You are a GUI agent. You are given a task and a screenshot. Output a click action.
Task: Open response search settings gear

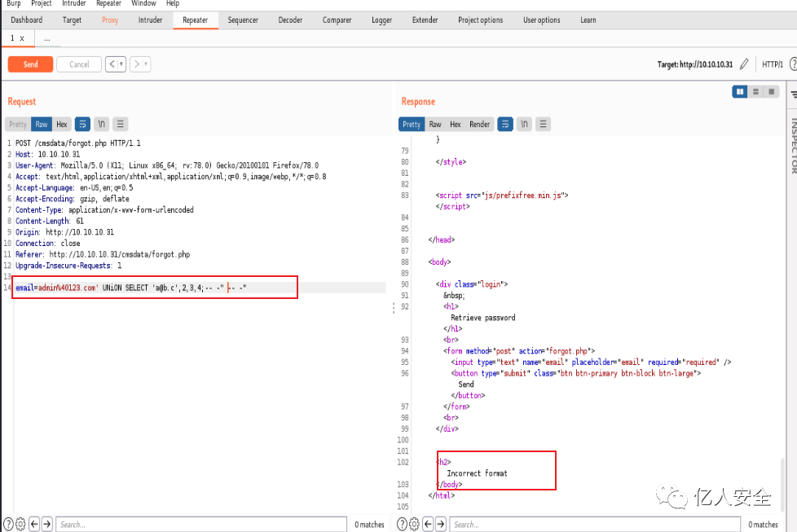click(414, 524)
